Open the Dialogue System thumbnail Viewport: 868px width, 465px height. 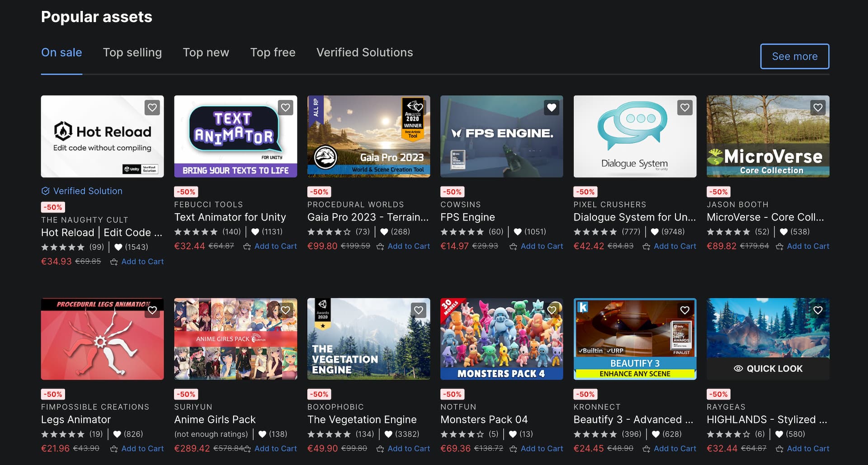pos(635,136)
